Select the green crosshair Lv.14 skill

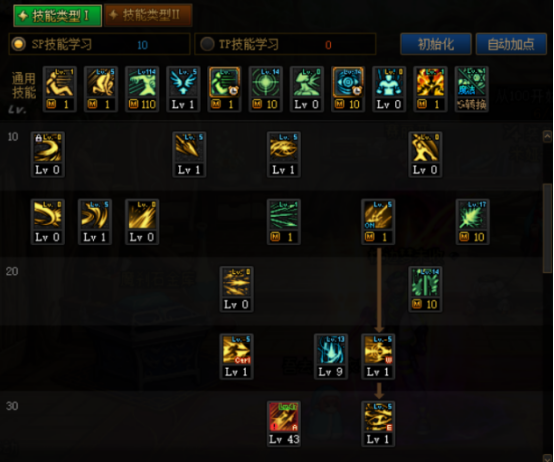coord(265,89)
